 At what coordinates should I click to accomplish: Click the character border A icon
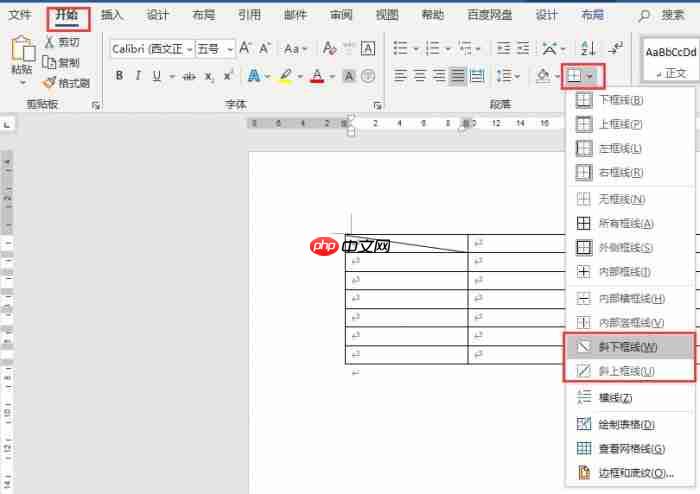click(x=368, y=48)
